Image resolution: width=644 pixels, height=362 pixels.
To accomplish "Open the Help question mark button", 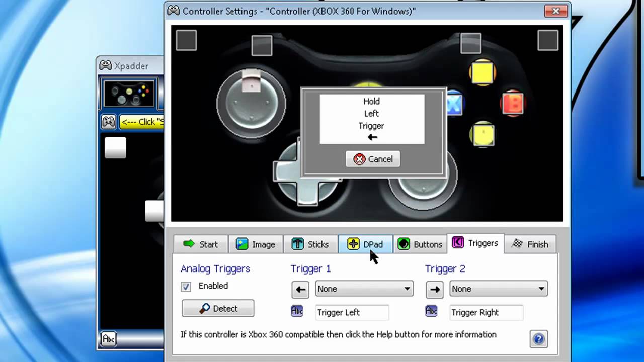I will click(x=538, y=339).
